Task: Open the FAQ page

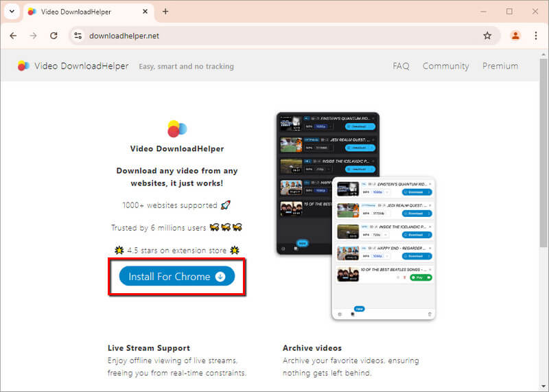Action: click(x=401, y=66)
